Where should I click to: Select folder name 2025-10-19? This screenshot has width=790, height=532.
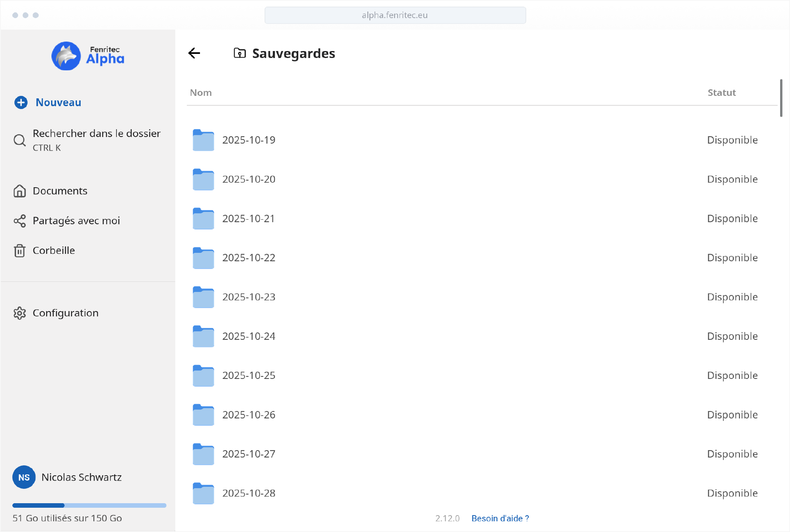click(x=249, y=140)
